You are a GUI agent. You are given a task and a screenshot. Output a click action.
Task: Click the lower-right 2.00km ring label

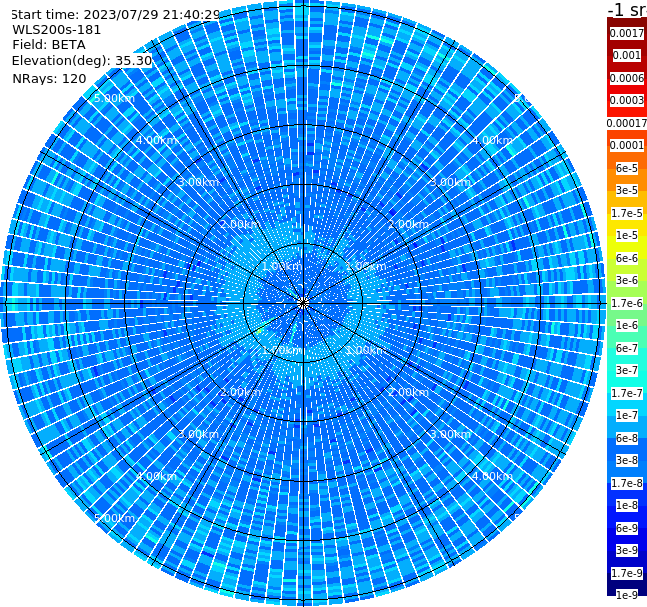tap(408, 392)
